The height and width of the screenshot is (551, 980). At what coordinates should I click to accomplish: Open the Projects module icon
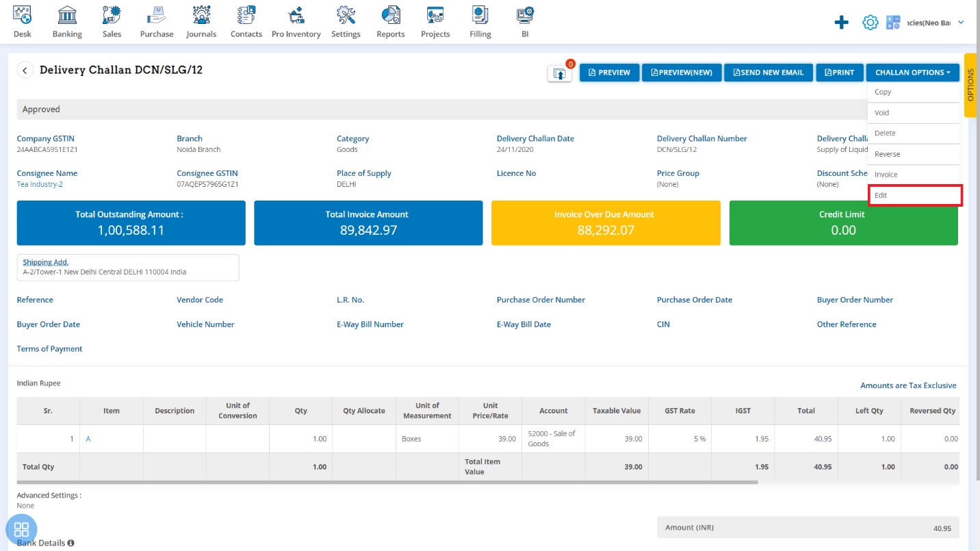click(x=435, y=14)
